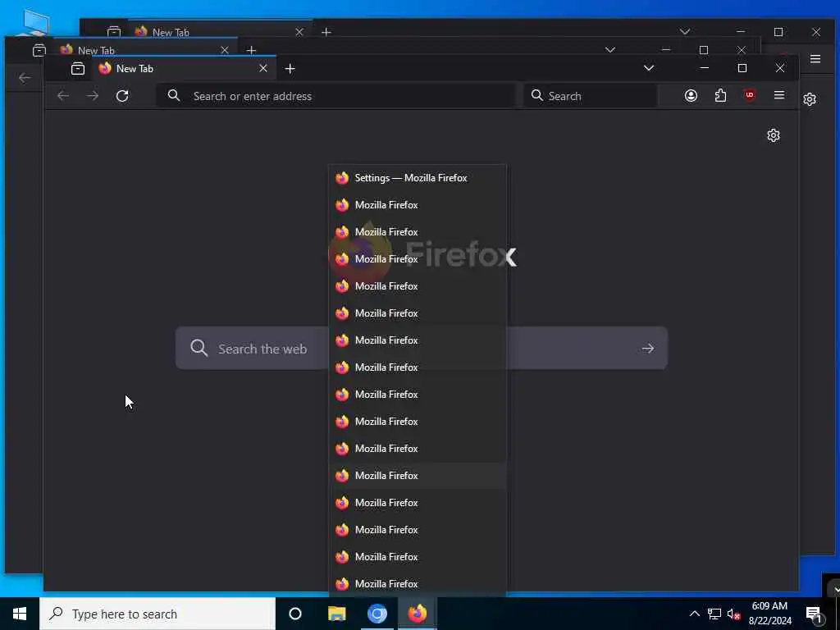
Task: Show hidden system tray icons
Action: coord(694,614)
